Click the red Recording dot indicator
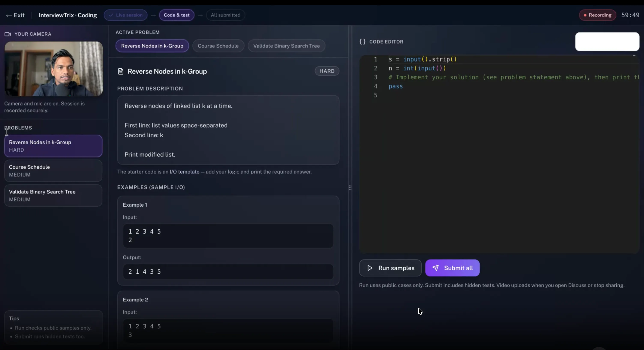 click(585, 15)
